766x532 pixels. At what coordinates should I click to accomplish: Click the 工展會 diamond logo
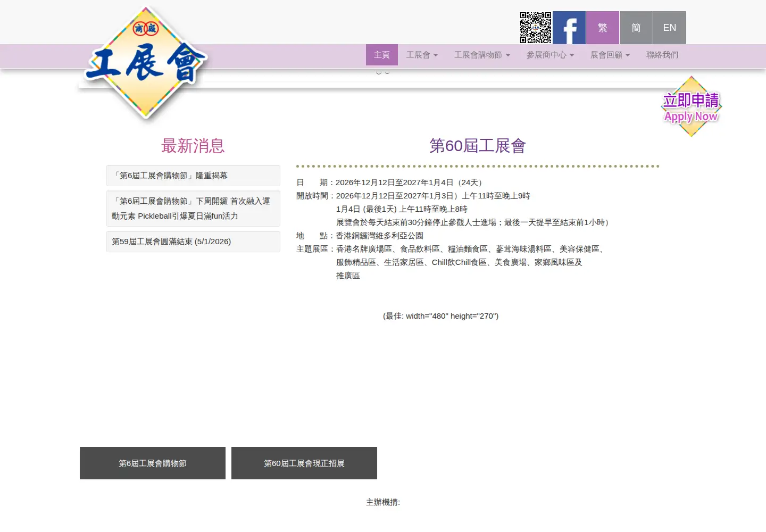[145, 63]
